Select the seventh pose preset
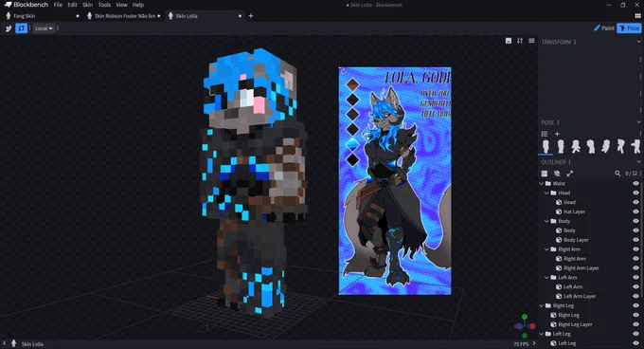The height and width of the screenshot is (349, 644). [x=635, y=146]
